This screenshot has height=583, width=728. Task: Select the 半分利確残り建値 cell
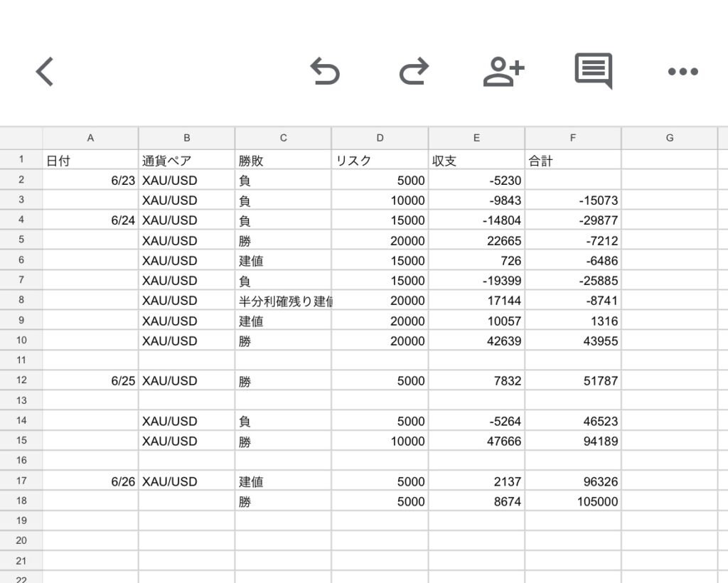283,300
